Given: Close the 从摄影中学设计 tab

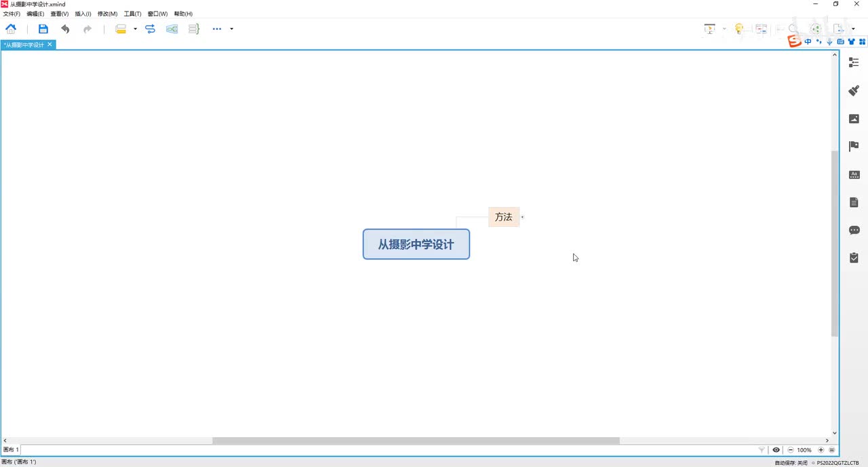Looking at the screenshot, I should pyautogui.click(x=50, y=45).
